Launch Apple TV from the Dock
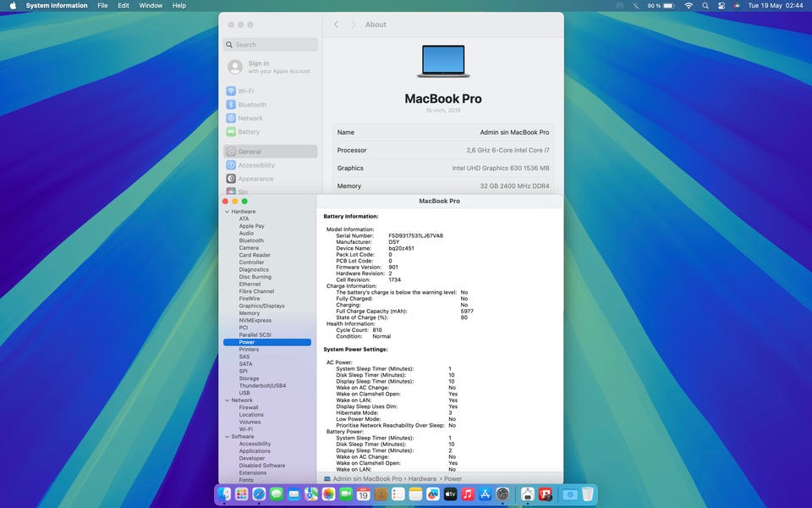Screen dimensions: 812x508 [x=451, y=494]
